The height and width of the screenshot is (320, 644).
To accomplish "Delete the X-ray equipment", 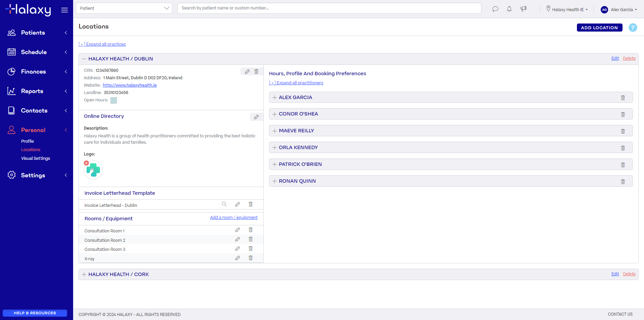I will (250, 258).
